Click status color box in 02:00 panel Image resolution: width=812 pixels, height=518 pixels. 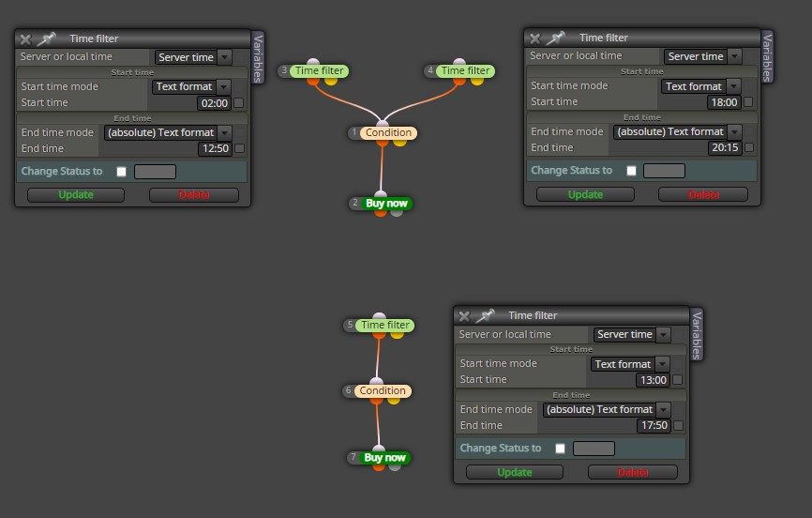pyautogui.click(x=156, y=172)
